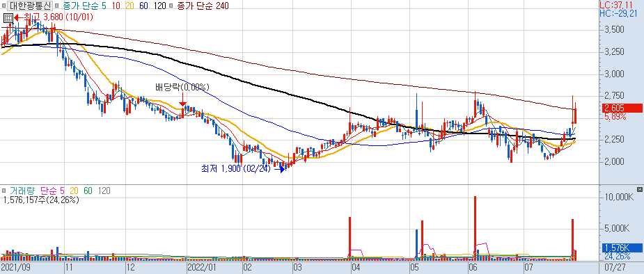Click the 2,250 price axis label

[x=614, y=140]
